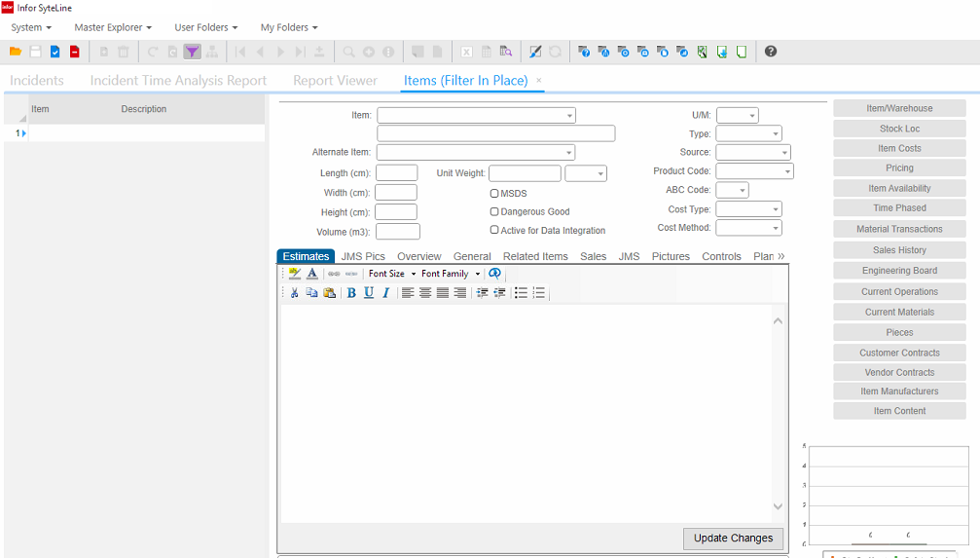Enable the MSDS checkbox
This screenshot has height=558, width=980.
[x=494, y=194]
